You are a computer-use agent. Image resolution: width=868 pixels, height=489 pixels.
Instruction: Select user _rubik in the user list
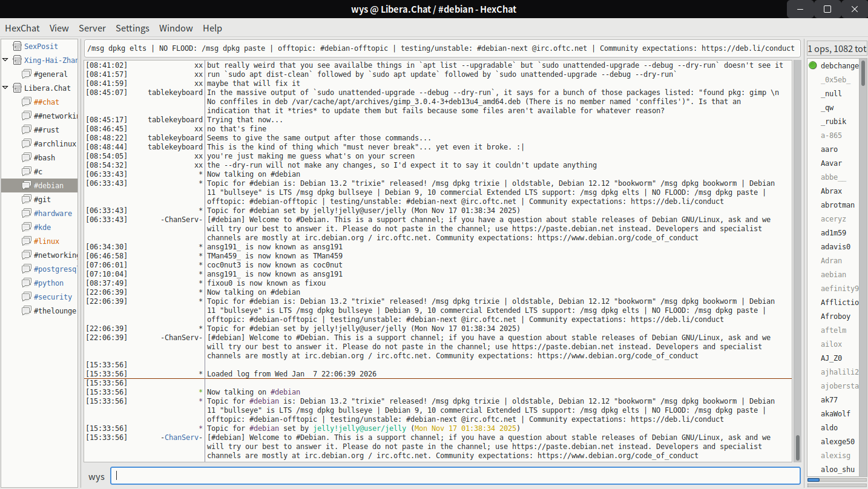pos(833,121)
